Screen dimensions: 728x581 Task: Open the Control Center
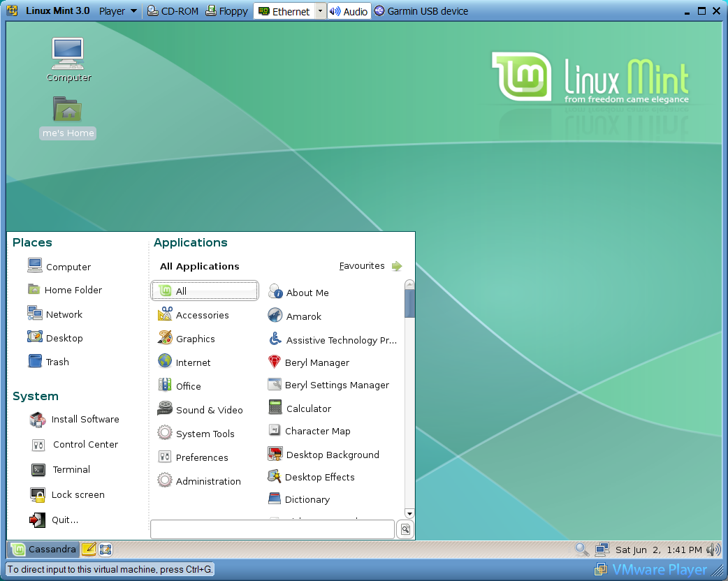[x=74, y=445]
